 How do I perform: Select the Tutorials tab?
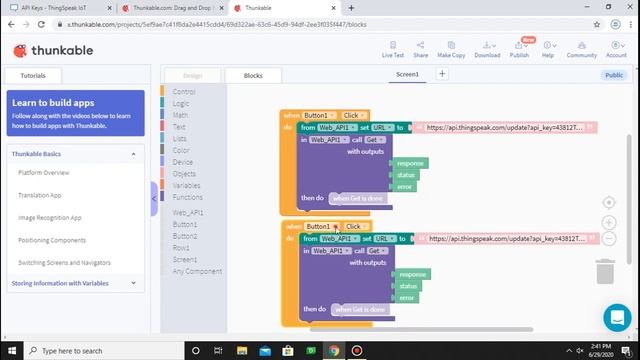tap(33, 76)
